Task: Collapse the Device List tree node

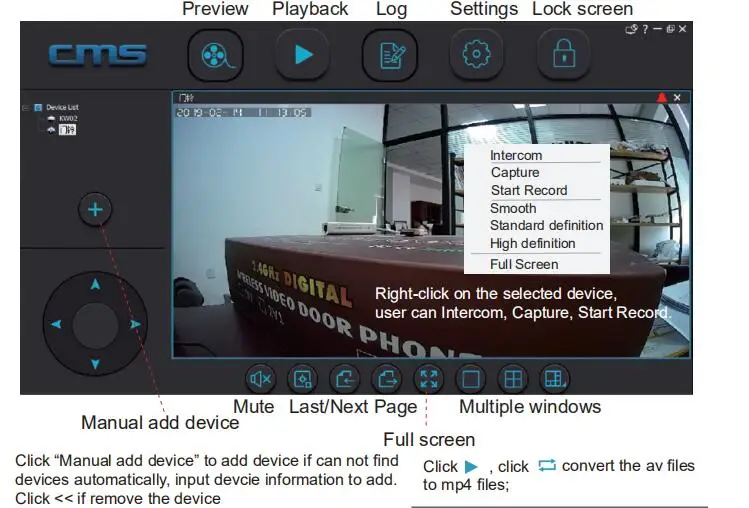Action: (25, 108)
